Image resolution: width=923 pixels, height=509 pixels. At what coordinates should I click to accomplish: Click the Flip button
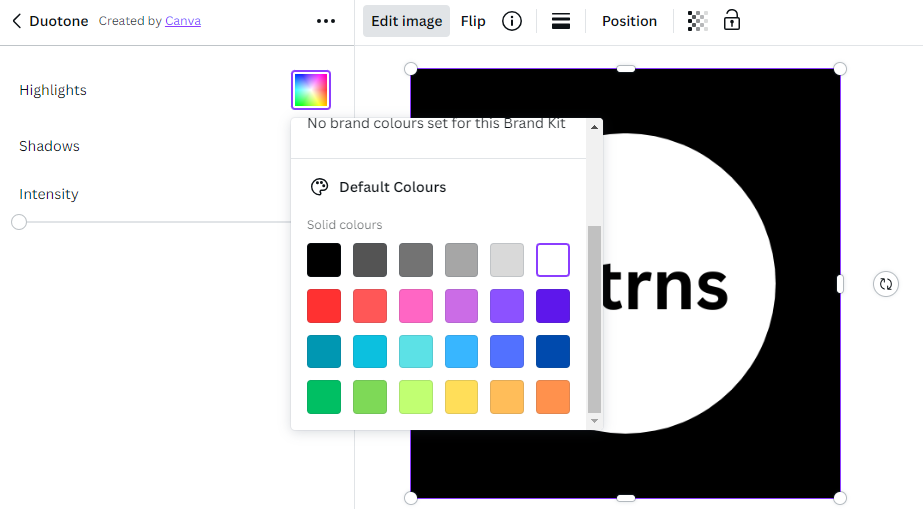tap(473, 21)
